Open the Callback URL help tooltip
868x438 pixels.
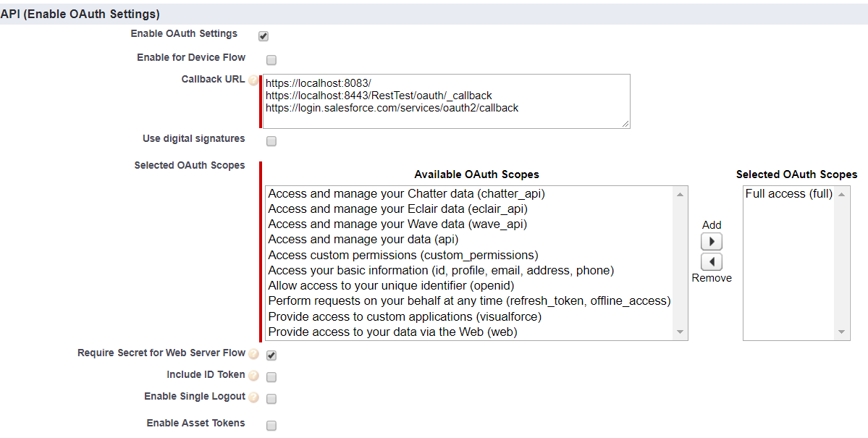click(253, 80)
